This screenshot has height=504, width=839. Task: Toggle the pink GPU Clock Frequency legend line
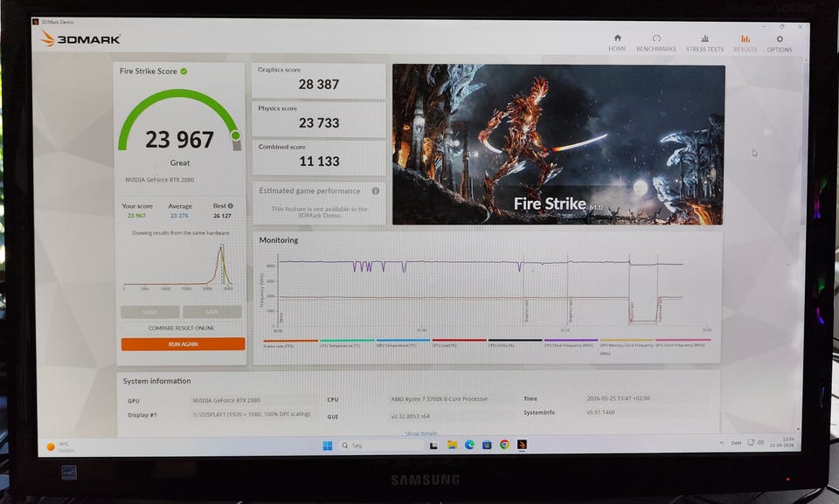(683, 343)
